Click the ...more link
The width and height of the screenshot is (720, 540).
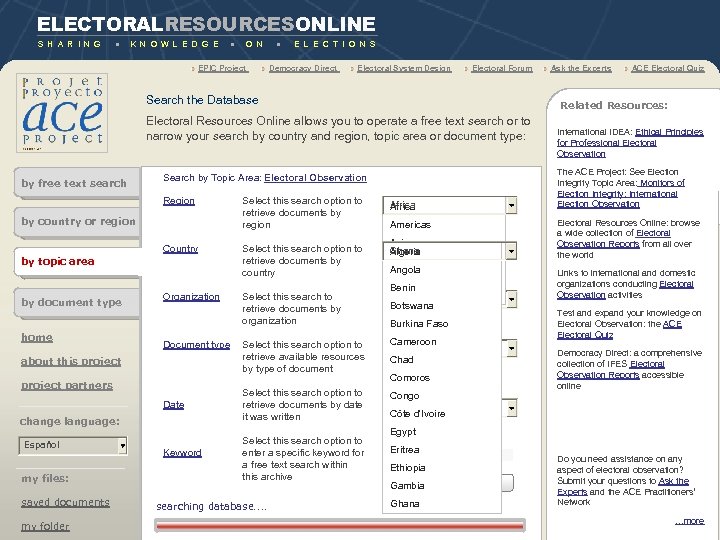690,521
